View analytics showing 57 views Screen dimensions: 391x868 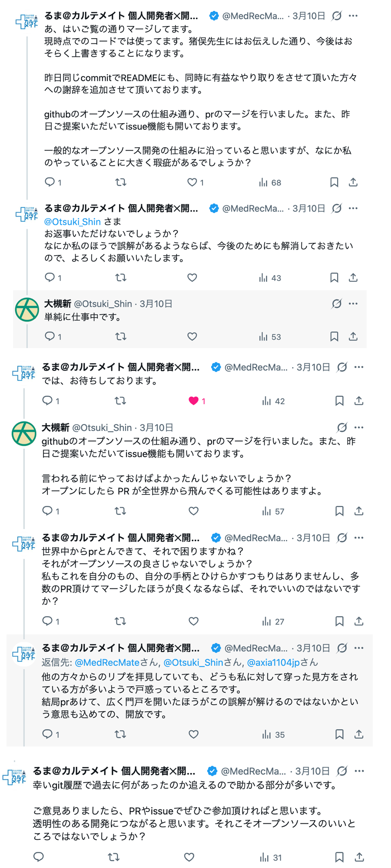pyautogui.click(x=273, y=511)
